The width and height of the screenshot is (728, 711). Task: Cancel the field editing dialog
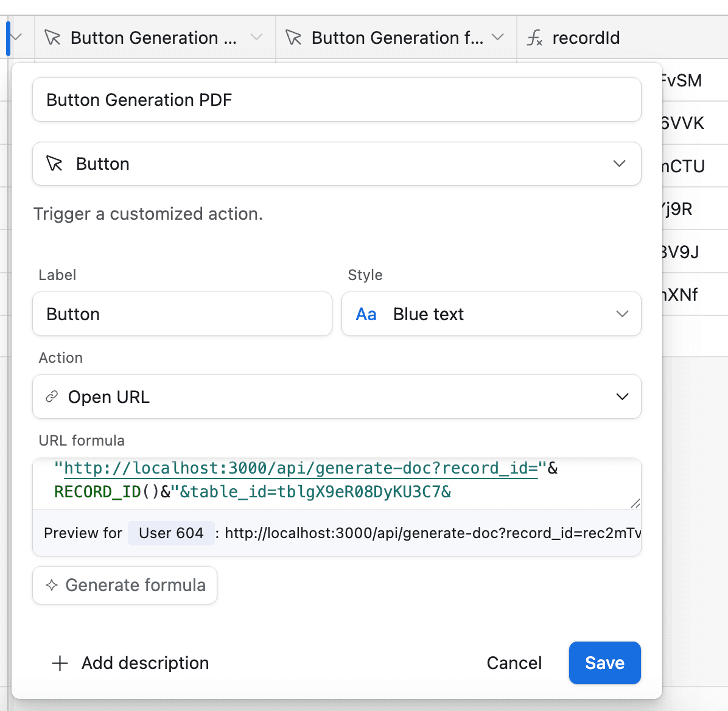click(514, 663)
